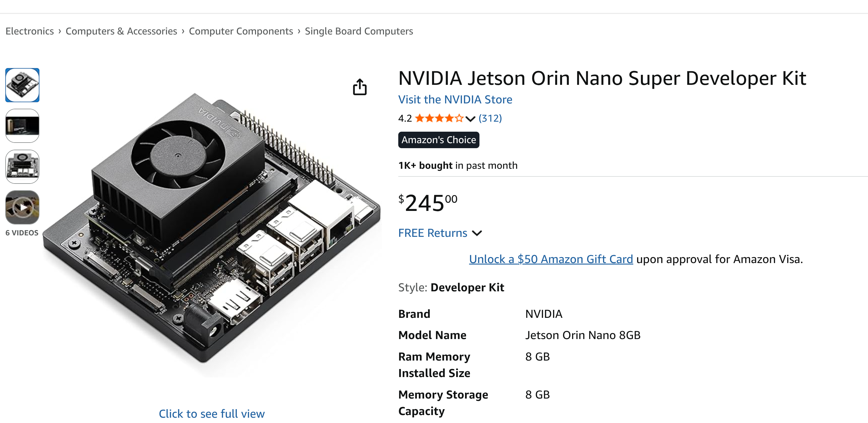Open Single Board Computers breadcrumb
Screen dimensions: 868x423
click(359, 31)
